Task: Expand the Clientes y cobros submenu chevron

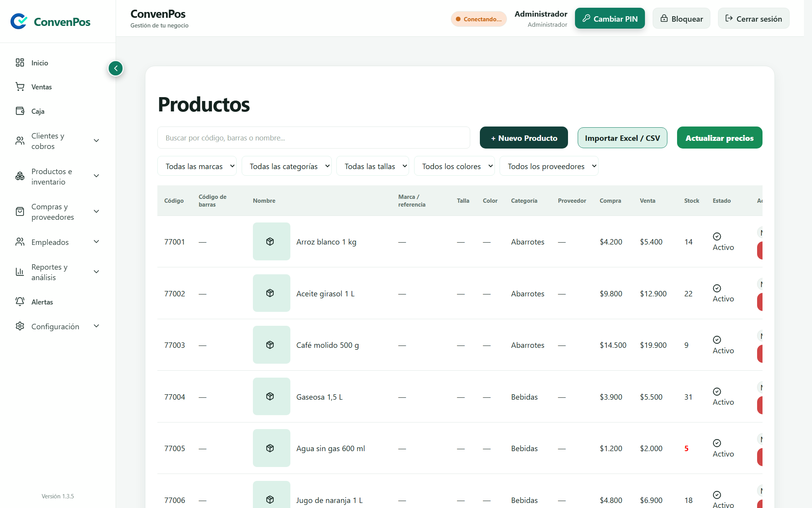Action: [x=97, y=141]
